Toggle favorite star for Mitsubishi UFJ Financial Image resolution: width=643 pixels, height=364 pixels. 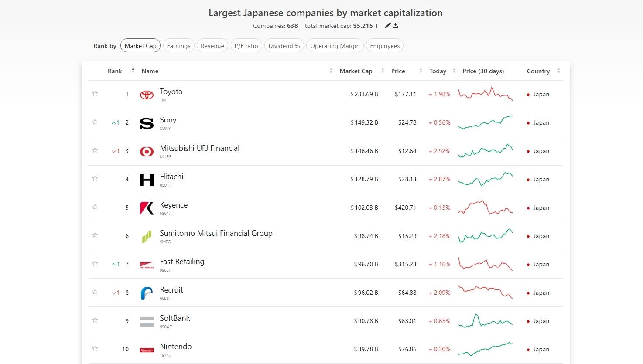tap(95, 150)
